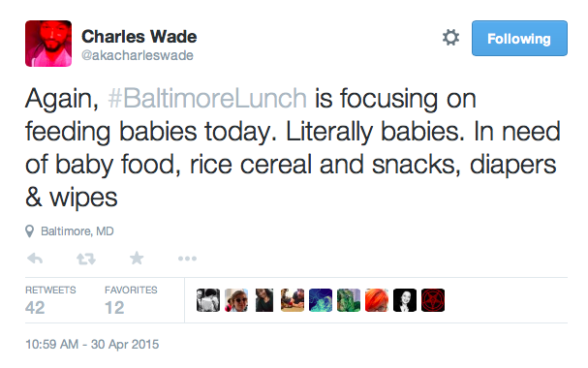The image size is (588, 368).
Task: Open the sunglasses woman retweeter avatar
Action: point(236,300)
